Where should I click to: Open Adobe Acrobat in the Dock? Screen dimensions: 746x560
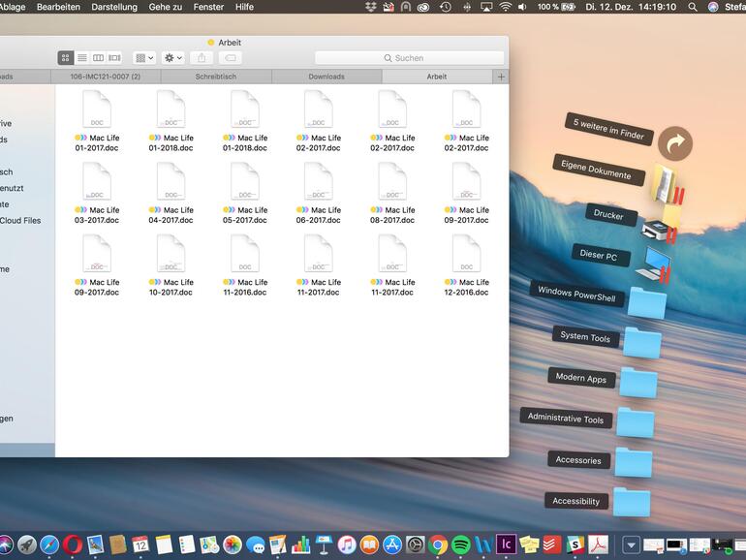(598, 544)
